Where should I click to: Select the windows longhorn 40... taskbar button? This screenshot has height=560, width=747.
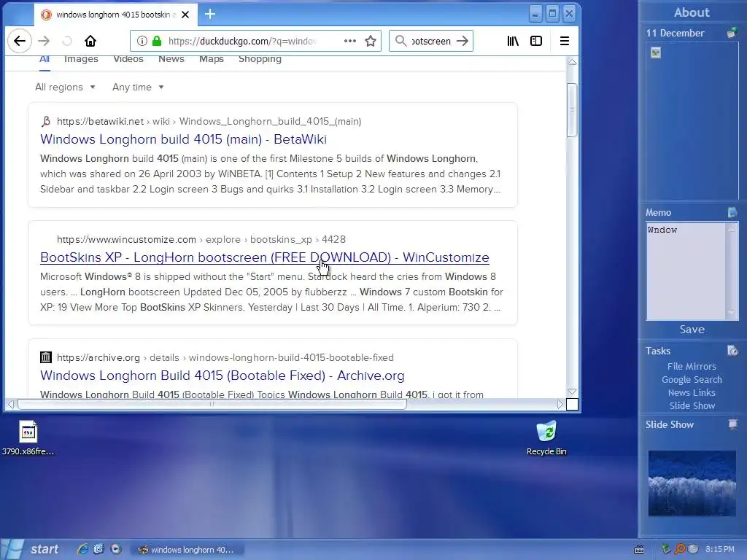pos(187,550)
